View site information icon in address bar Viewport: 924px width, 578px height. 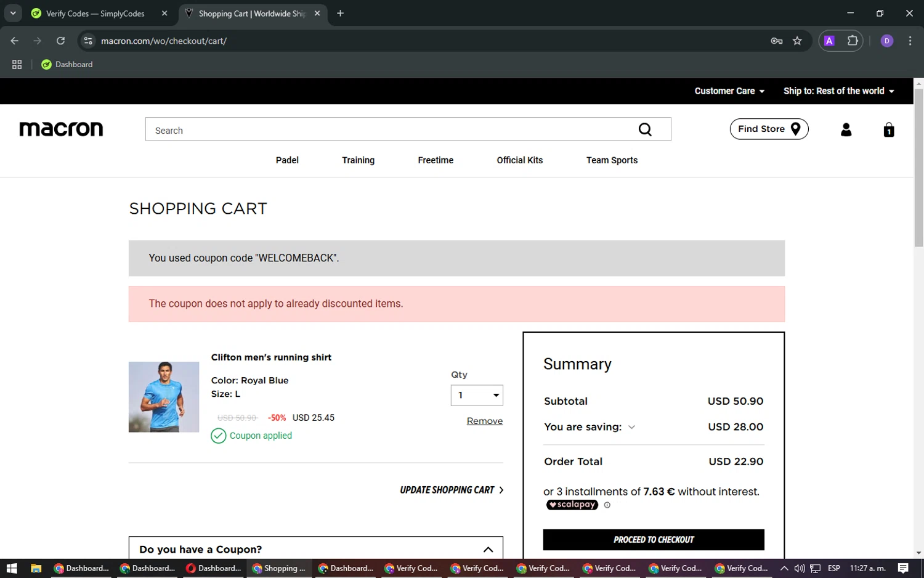pos(88,41)
